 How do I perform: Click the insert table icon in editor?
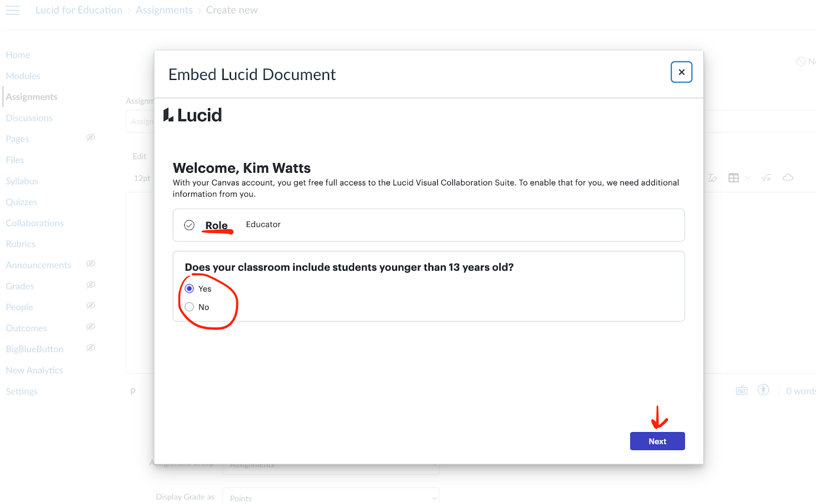pyautogui.click(x=733, y=178)
